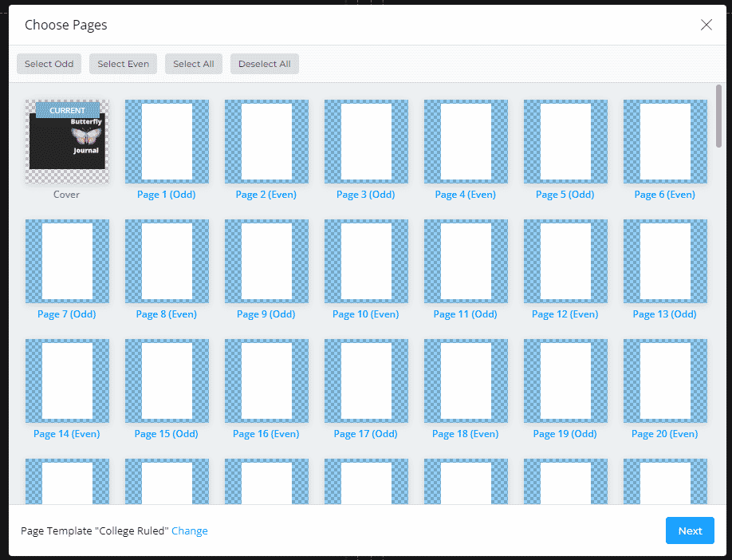
Task: Select the Page 9 (Odd) thumbnail
Action: pyautogui.click(x=266, y=261)
